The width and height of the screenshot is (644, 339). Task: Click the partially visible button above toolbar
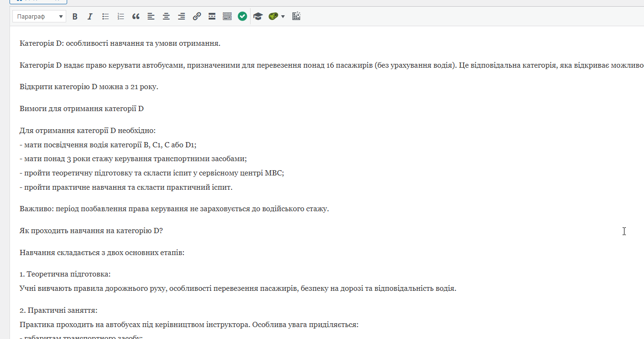point(38,2)
